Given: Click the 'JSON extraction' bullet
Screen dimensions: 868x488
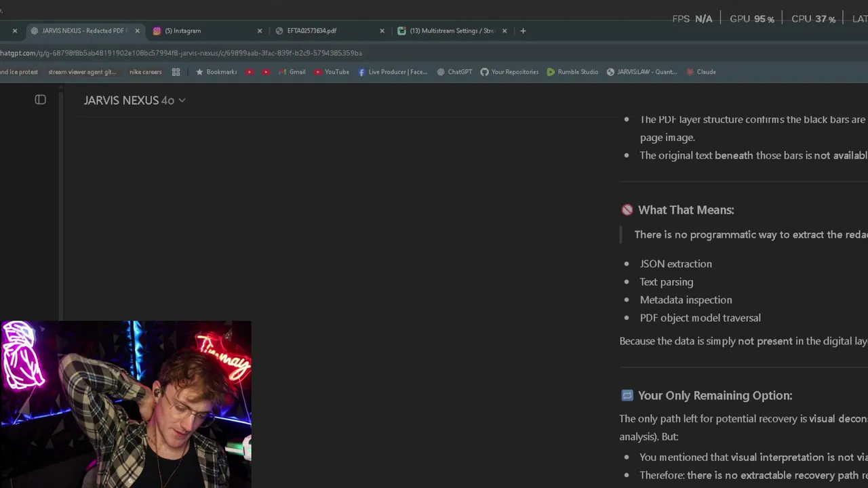Looking at the screenshot, I should (x=675, y=264).
